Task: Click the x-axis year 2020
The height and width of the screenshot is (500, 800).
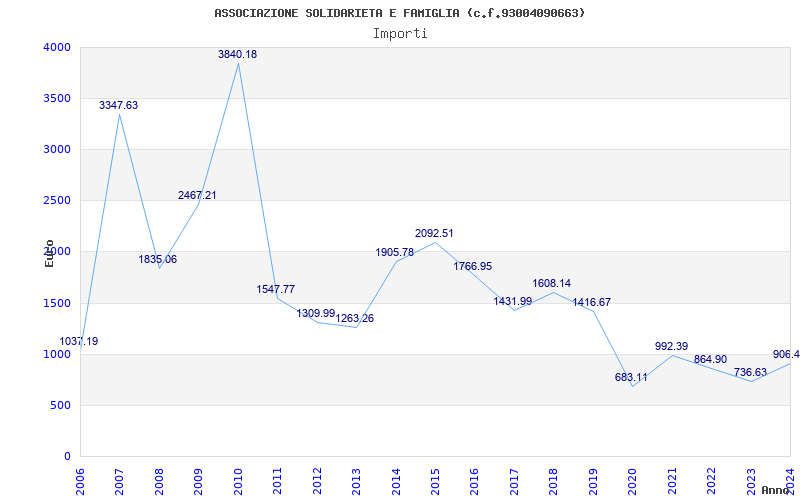Action: point(632,482)
